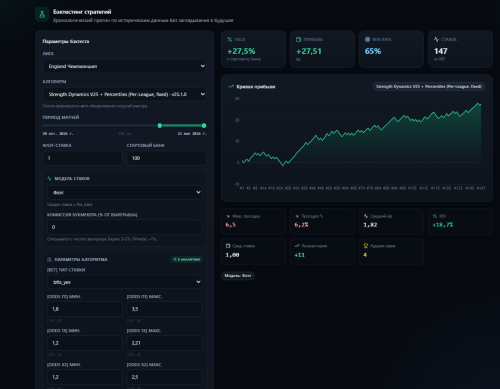
Task: Click the trend icon beside Кривая прибыли
Action: (231, 86)
